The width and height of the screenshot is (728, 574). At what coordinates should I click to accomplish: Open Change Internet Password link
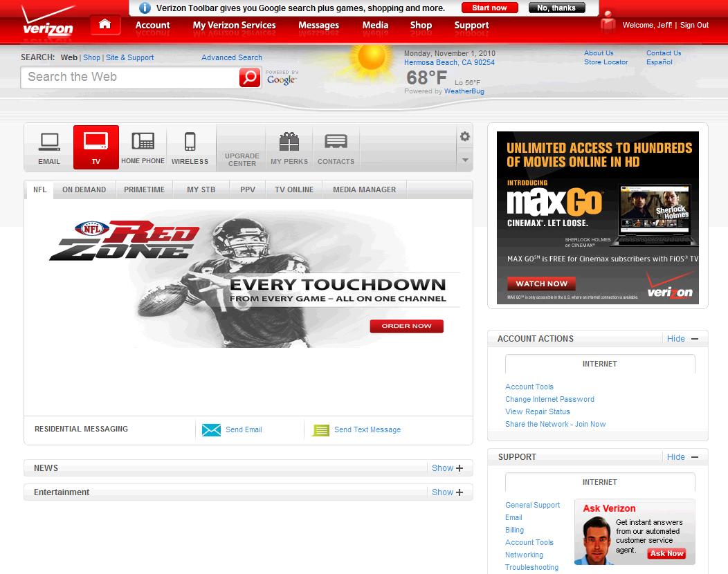click(549, 399)
